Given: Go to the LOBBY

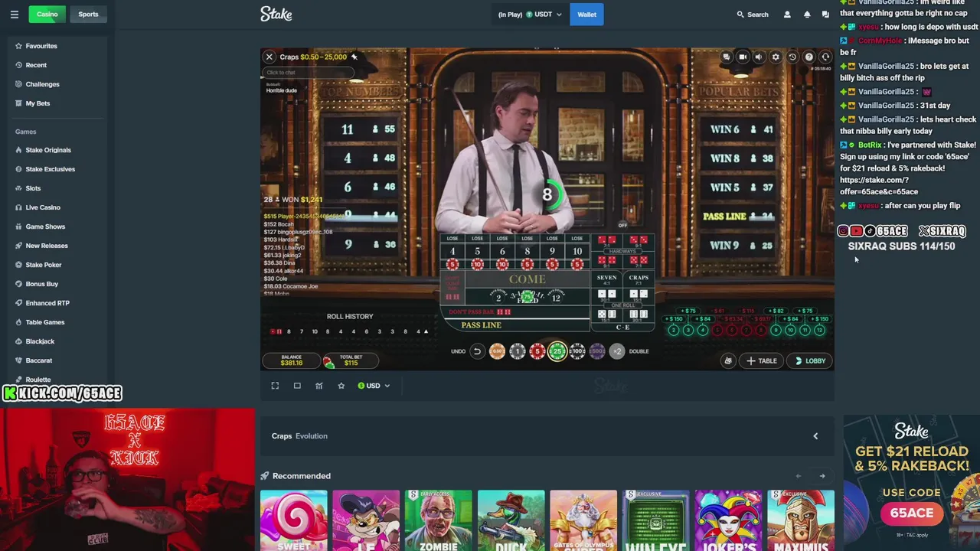Looking at the screenshot, I should pyautogui.click(x=810, y=360).
